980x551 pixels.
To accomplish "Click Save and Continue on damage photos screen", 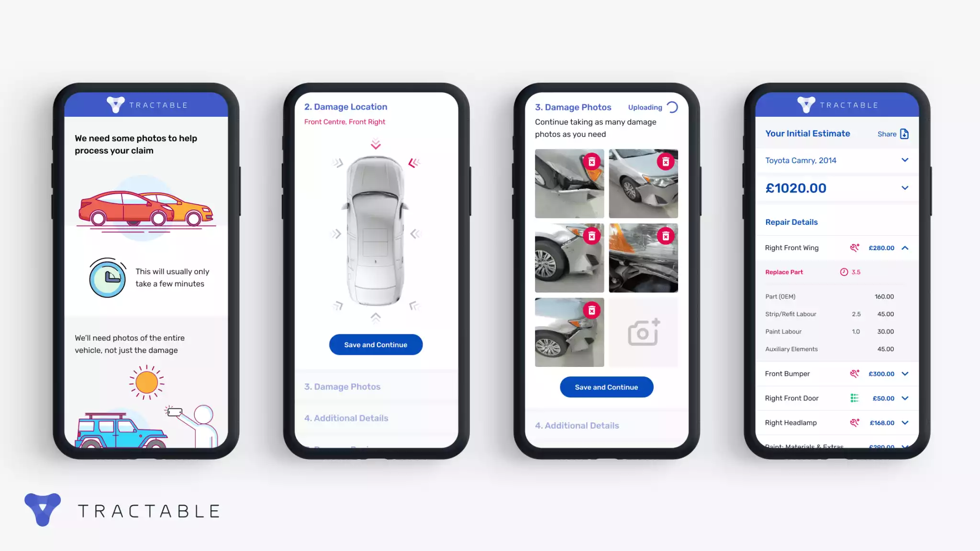I will [x=606, y=387].
